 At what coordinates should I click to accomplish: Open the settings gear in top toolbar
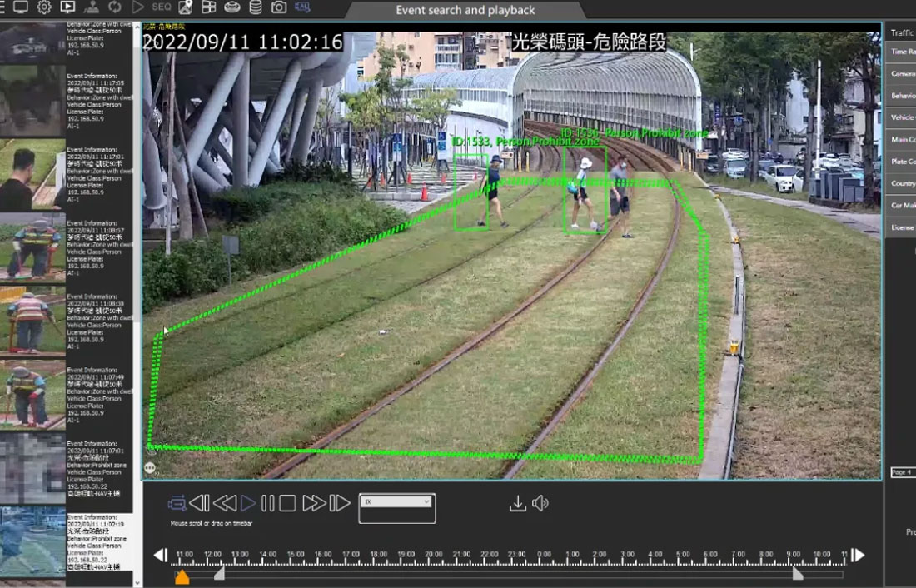tap(44, 7)
